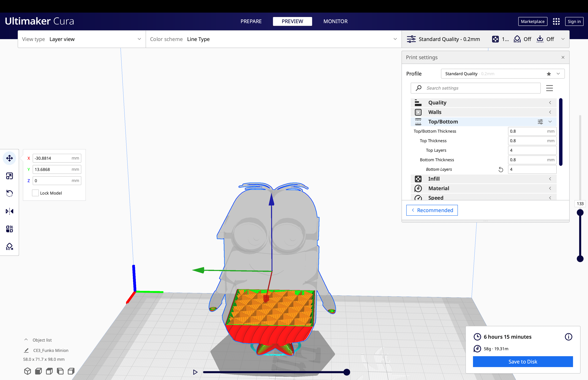Switch to the PREPARE stage
The height and width of the screenshot is (380, 588).
pyautogui.click(x=251, y=21)
